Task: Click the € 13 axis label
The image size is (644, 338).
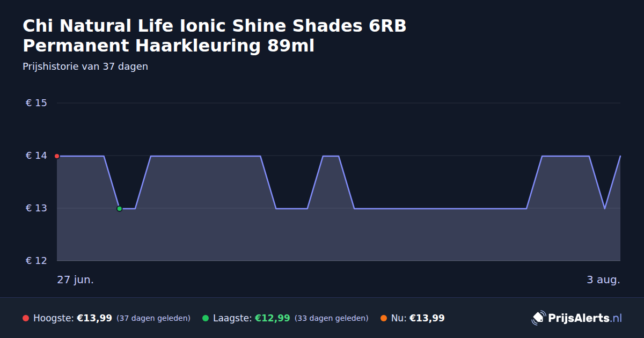Action: pos(36,208)
